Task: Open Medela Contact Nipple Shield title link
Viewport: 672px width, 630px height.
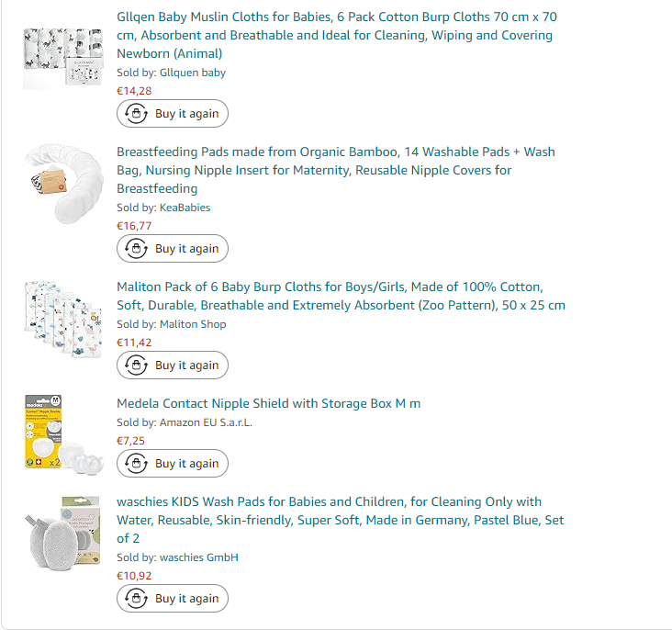Action: coord(268,403)
